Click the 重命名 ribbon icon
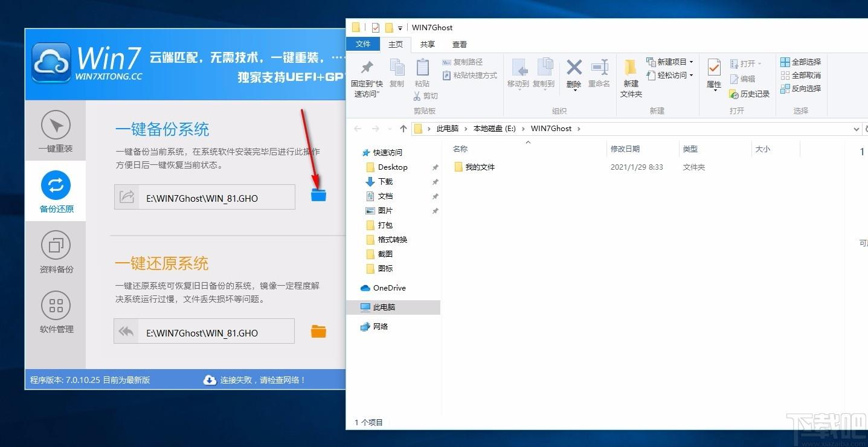 (x=599, y=67)
